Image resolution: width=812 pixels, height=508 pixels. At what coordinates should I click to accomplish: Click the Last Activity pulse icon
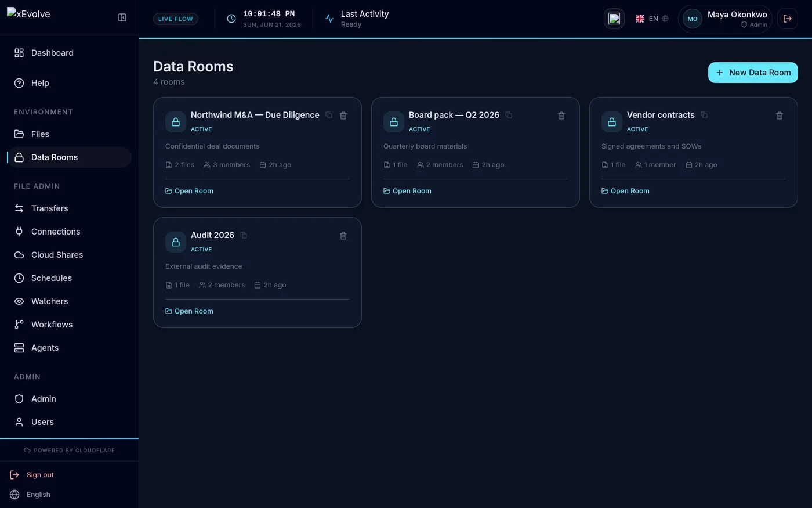329,19
